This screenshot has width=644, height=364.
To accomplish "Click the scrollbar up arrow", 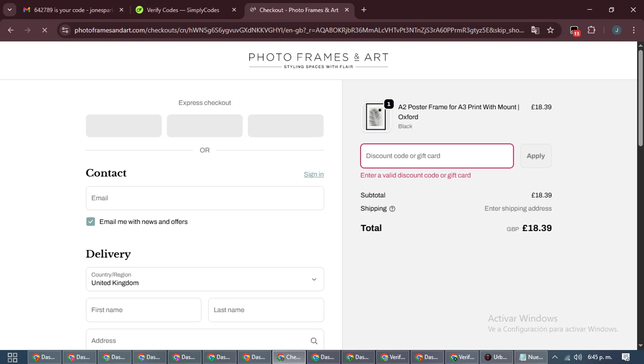I will pos(641,45).
